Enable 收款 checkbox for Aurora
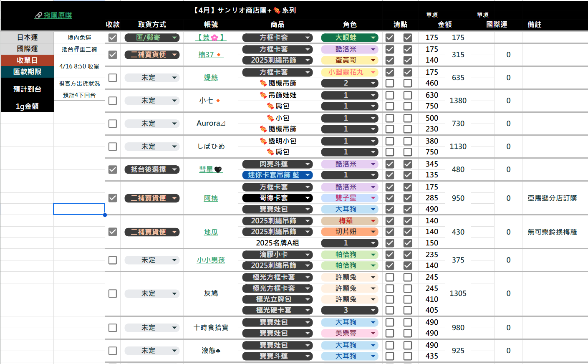The width and height of the screenshot is (588, 364). 113,124
